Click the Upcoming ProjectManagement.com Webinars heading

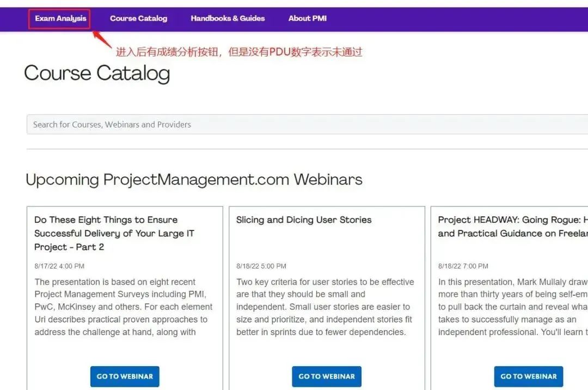[194, 179]
